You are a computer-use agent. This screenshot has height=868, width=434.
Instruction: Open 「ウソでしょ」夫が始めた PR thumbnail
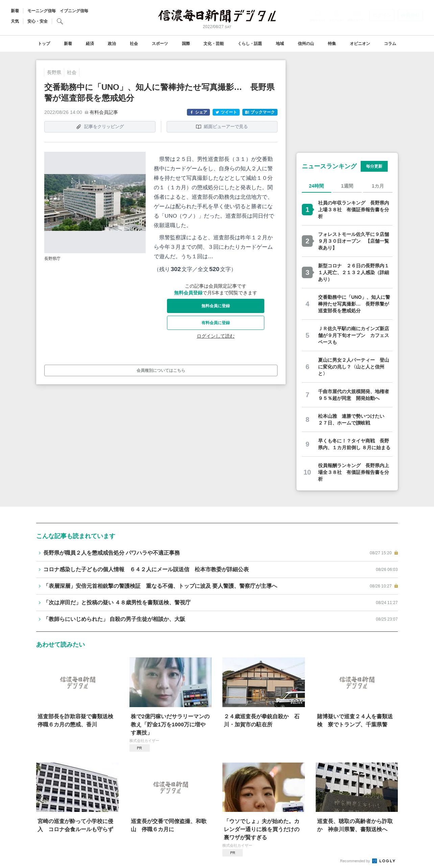click(x=264, y=787)
